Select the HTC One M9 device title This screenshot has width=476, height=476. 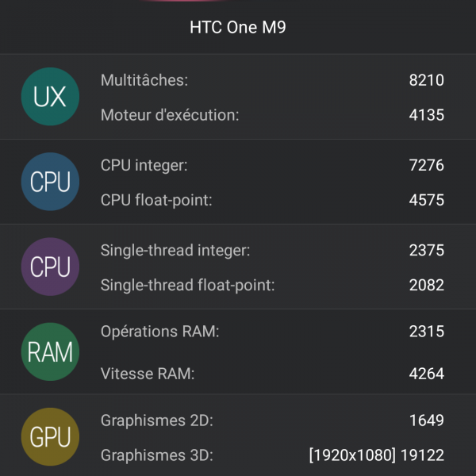click(238, 28)
